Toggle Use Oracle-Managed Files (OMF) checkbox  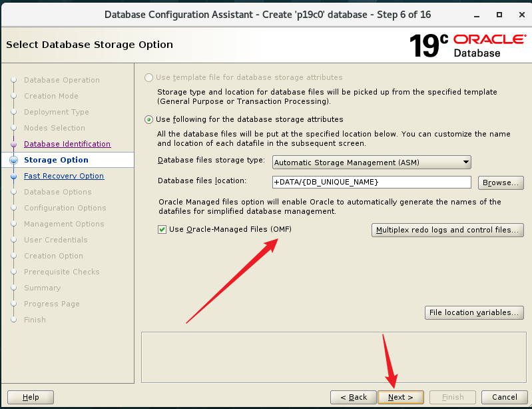tap(162, 229)
